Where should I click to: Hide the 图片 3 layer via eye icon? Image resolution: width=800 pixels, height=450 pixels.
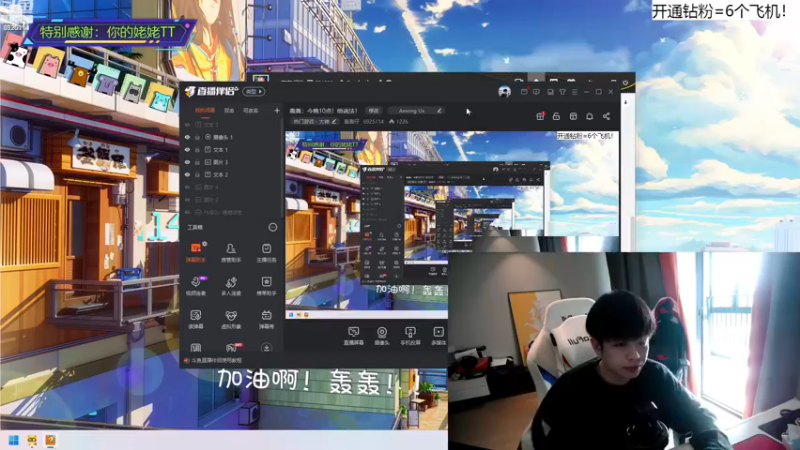187,162
